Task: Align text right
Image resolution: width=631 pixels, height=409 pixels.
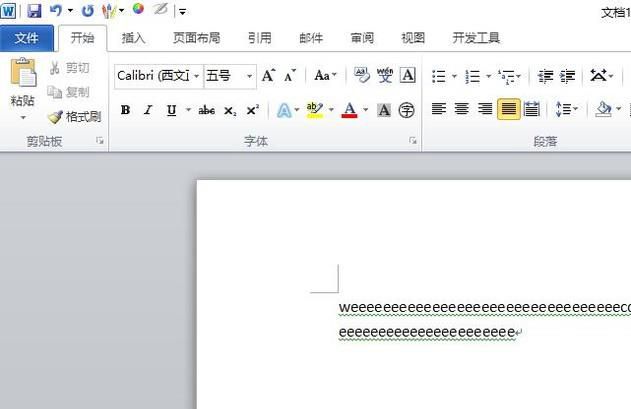Action: tap(485, 109)
